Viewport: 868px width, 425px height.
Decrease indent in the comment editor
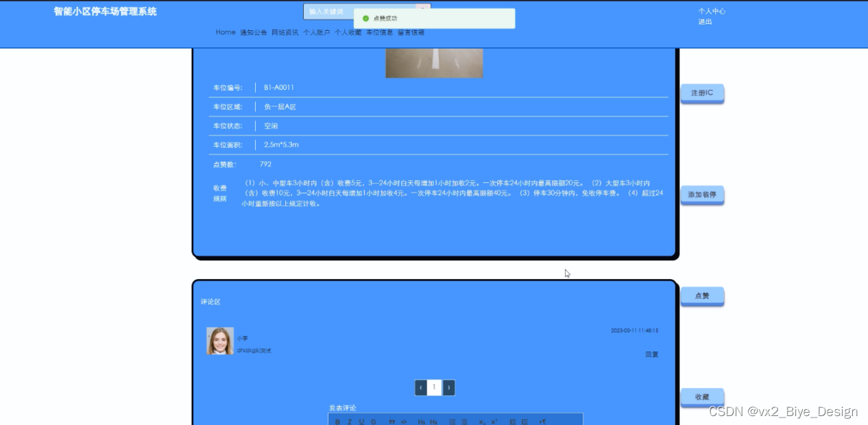coord(513,422)
